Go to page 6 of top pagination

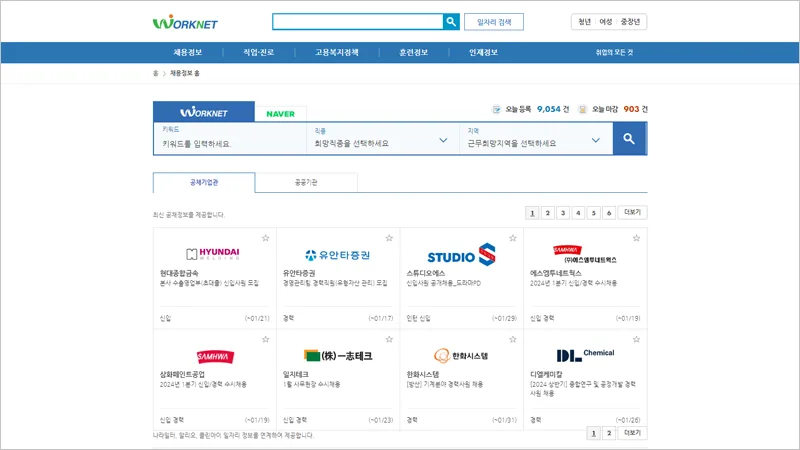[609, 213]
